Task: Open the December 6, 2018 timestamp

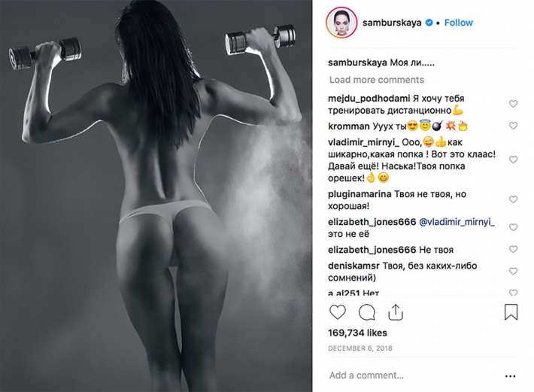Action: click(x=360, y=348)
